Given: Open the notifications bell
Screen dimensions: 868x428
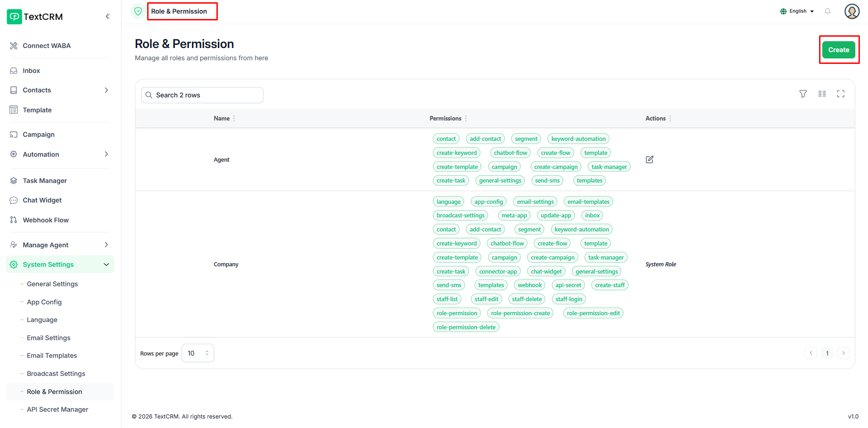Looking at the screenshot, I should tap(827, 11).
